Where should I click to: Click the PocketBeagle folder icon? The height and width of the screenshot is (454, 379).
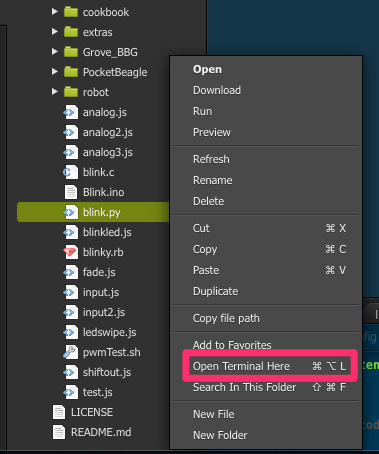(x=71, y=72)
